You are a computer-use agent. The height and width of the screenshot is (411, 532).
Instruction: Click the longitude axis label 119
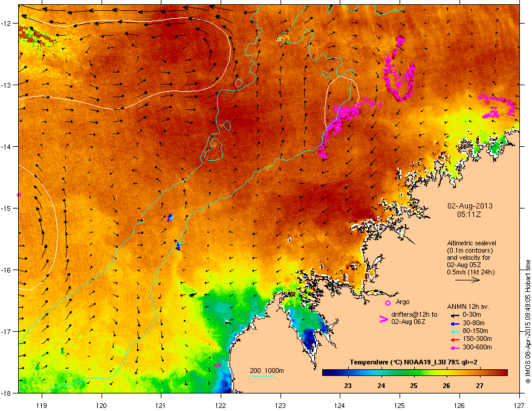pyautogui.click(x=42, y=405)
